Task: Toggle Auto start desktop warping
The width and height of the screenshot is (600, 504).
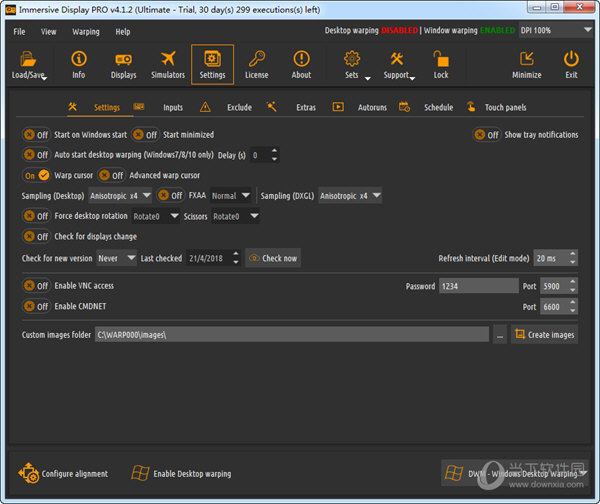Action: [x=36, y=155]
